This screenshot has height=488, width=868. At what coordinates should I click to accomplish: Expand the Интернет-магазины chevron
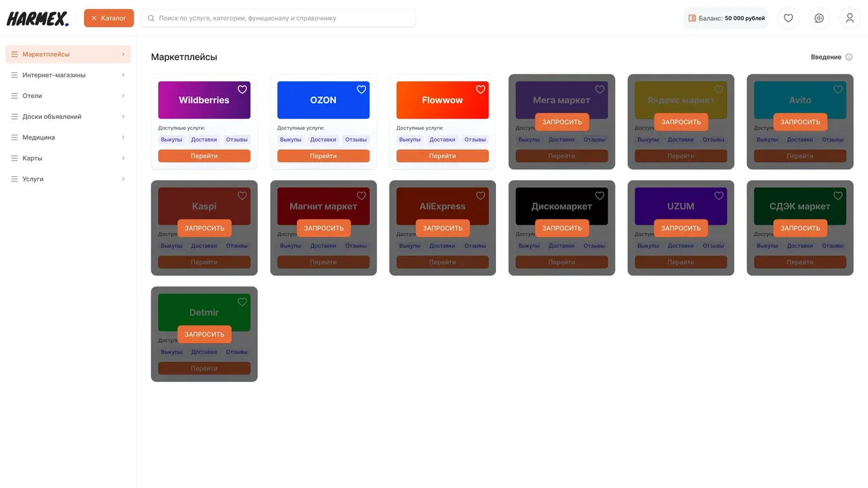pos(123,76)
